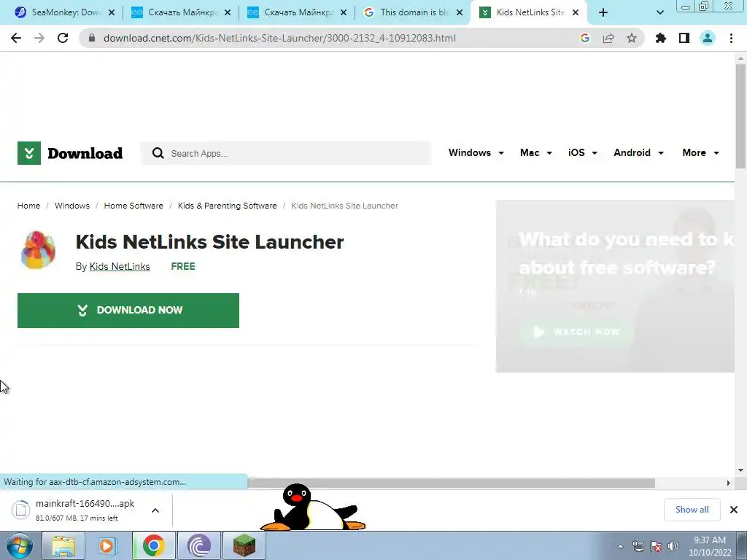Open Action Center flag icon
The image size is (747, 560).
click(656, 546)
